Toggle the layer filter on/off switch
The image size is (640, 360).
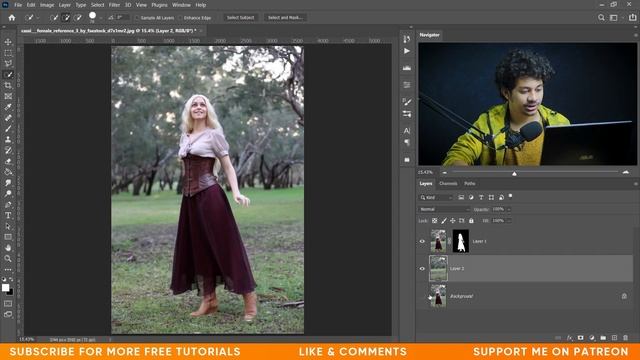pyautogui.click(x=510, y=196)
